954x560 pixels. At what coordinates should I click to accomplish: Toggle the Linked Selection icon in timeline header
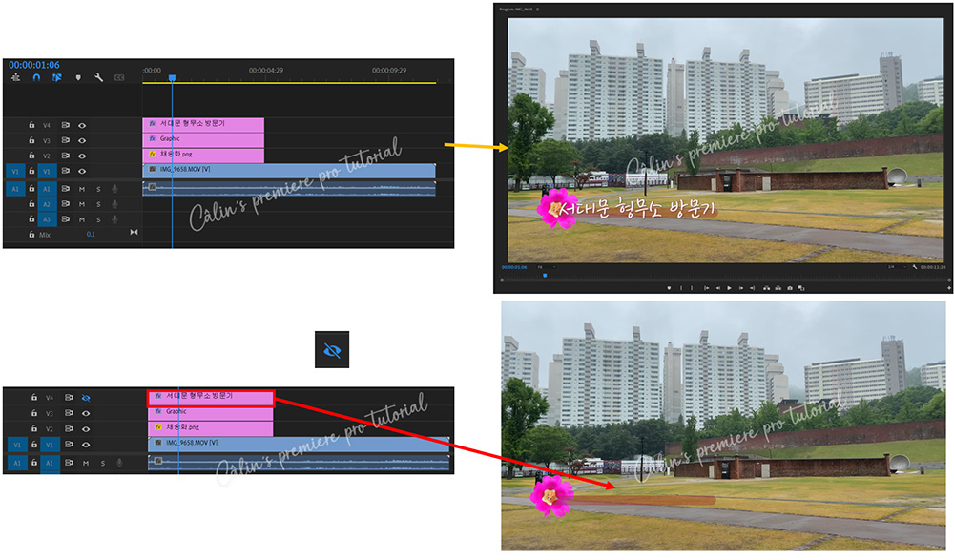[x=56, y=78]
